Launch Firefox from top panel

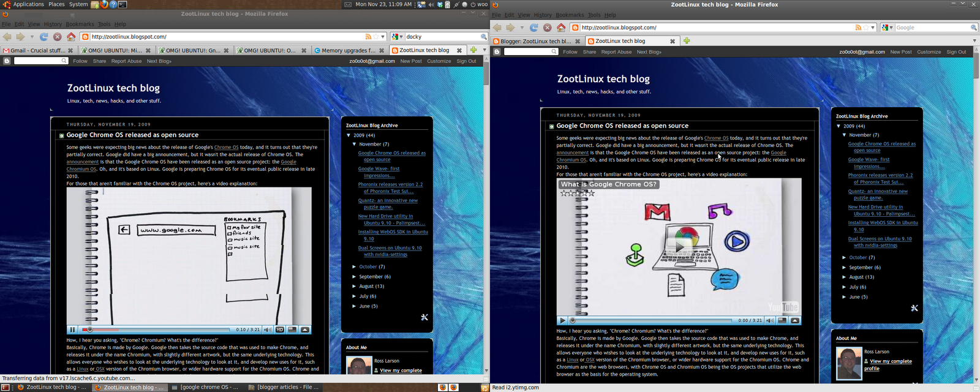104,4
